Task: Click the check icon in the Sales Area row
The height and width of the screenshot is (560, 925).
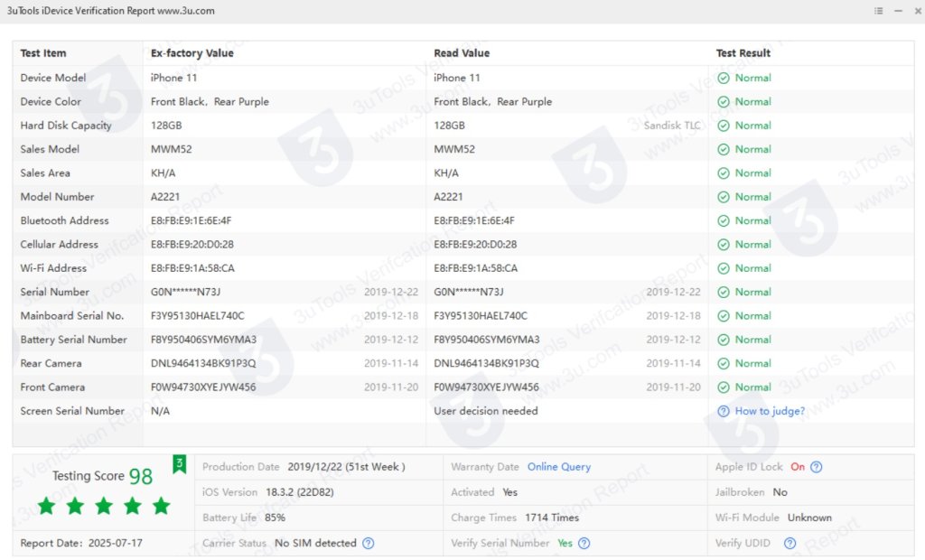Action: pos(724,173)
